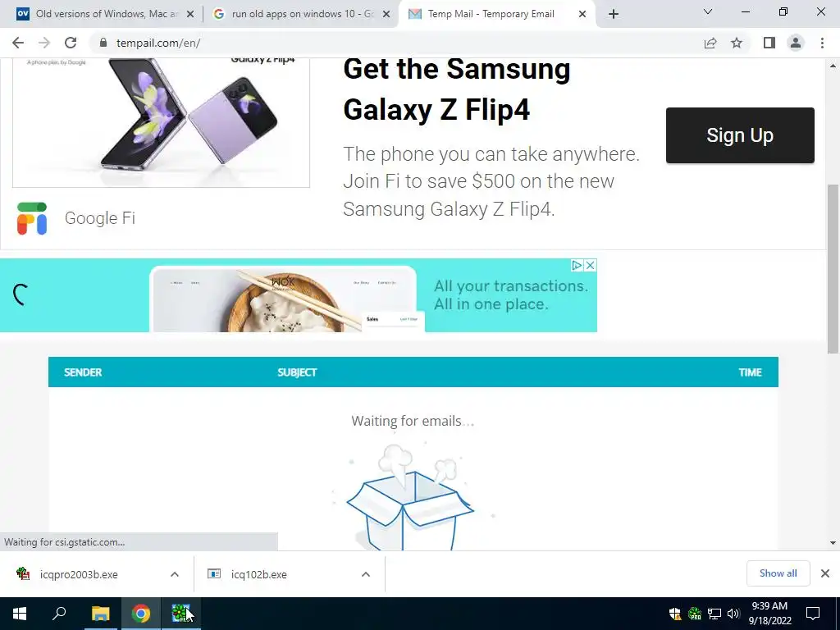Image resolution: width=840 pixels, height=630 pixels.
Task: Open the Chrome three-dot menu
Action: click(x=822, y=43)
